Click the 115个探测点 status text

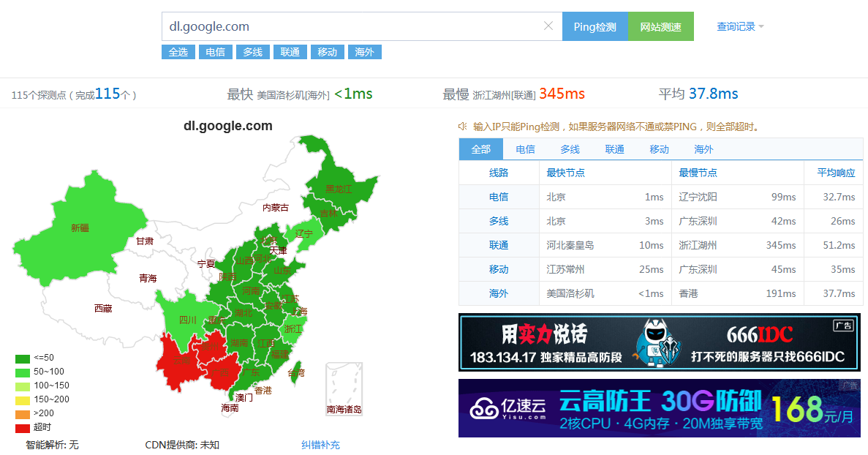(x=74, y=94)
